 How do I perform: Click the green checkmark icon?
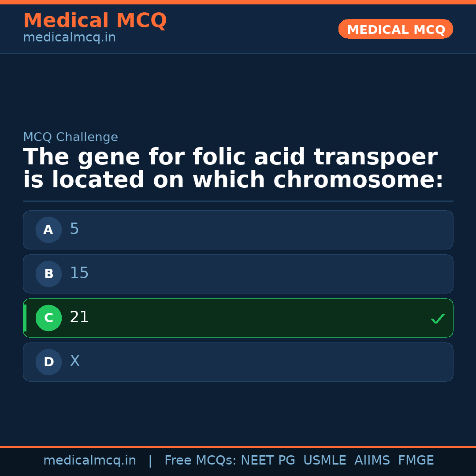coord(437,319)
